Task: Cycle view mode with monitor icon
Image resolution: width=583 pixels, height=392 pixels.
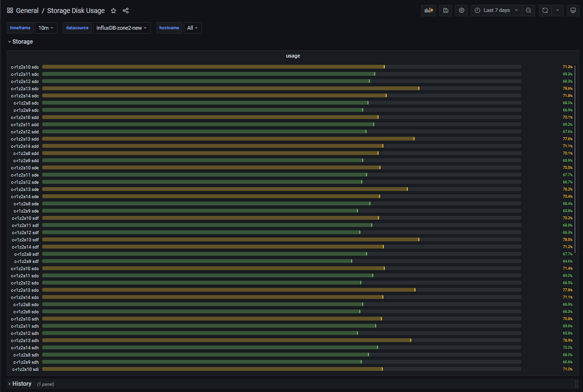Action: pos(572,11)
